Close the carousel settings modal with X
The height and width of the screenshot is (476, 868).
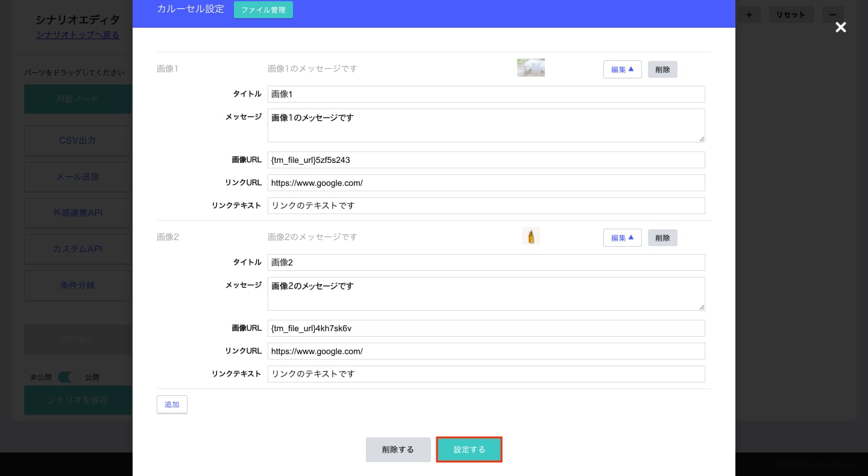[x=840, y=27]
